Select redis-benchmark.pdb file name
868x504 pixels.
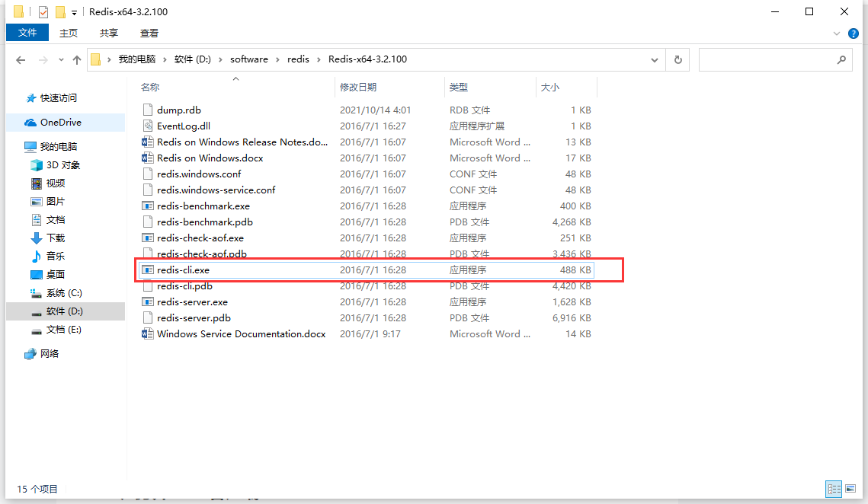(x=205, y=222)
